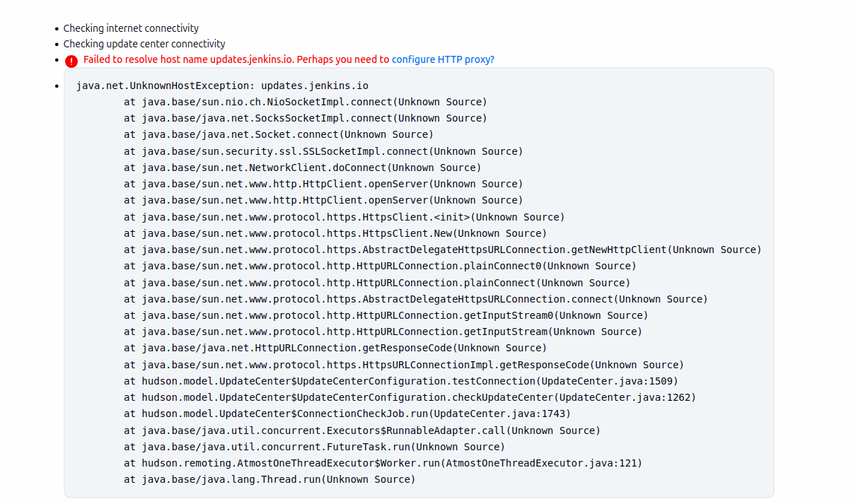Click the getNewHttpClient stack line
Viewport: 856px width, 504px height.
443,250
